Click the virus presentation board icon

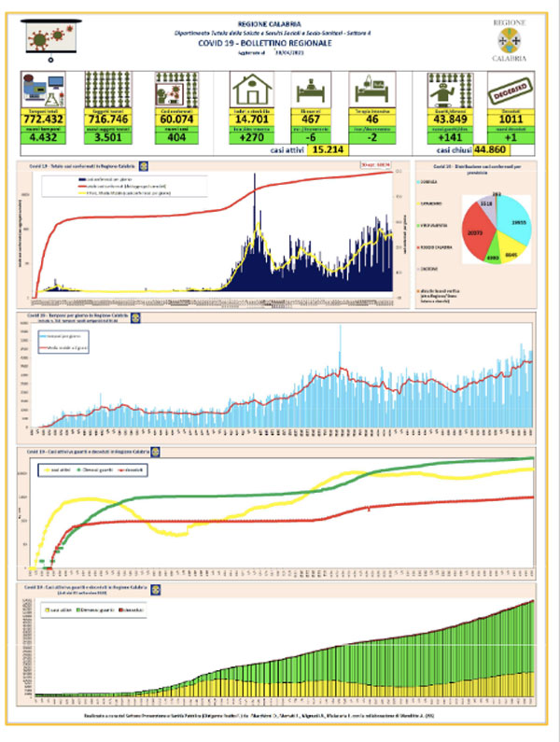(x=50, y=40)
